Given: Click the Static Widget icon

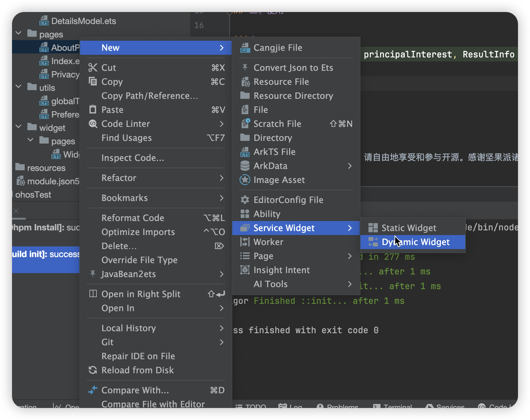Looking at the screenshot, I should pos(373,228).
